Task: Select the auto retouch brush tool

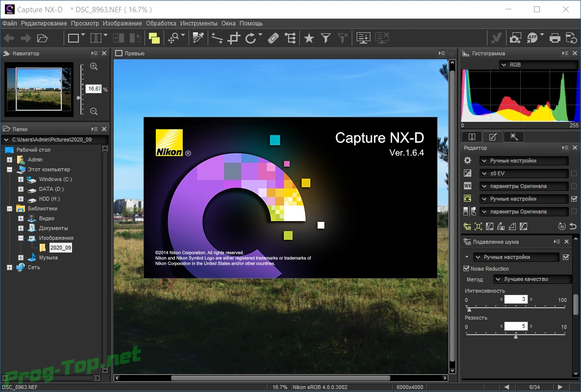Action: click(273, 38)
